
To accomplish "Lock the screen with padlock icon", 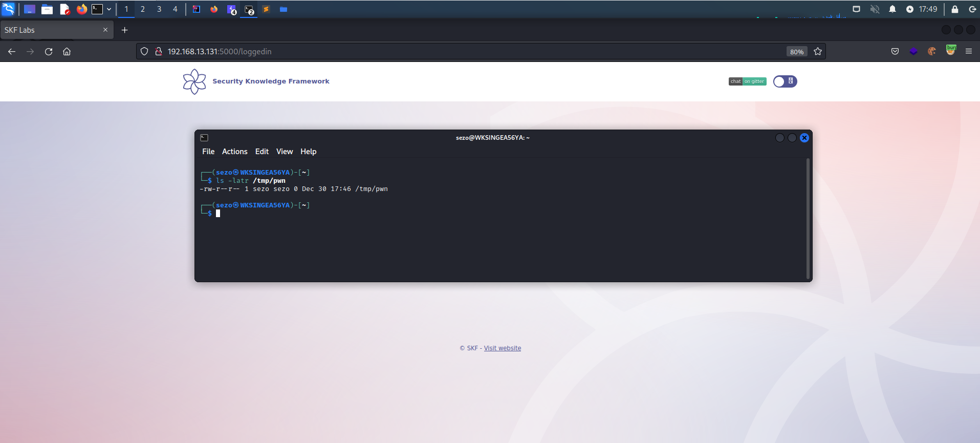I will [955, 9].
